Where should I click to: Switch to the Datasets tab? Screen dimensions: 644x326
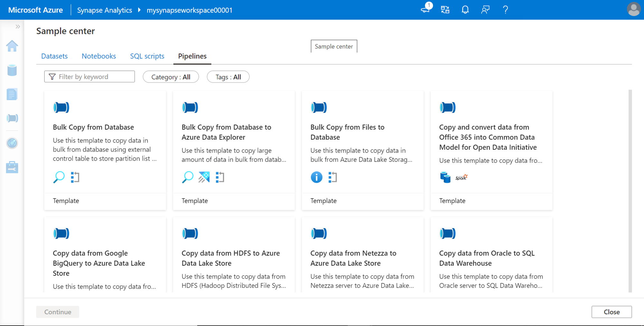click(54, 56)
